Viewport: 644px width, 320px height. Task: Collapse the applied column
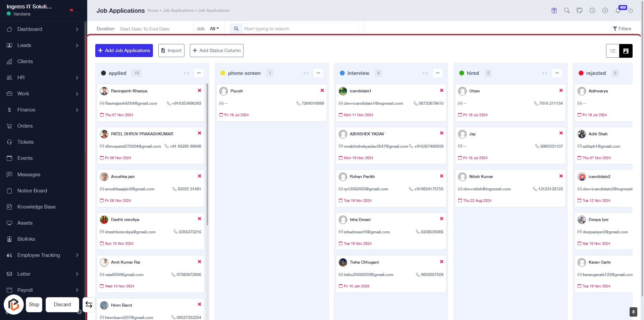coord(186,73)
